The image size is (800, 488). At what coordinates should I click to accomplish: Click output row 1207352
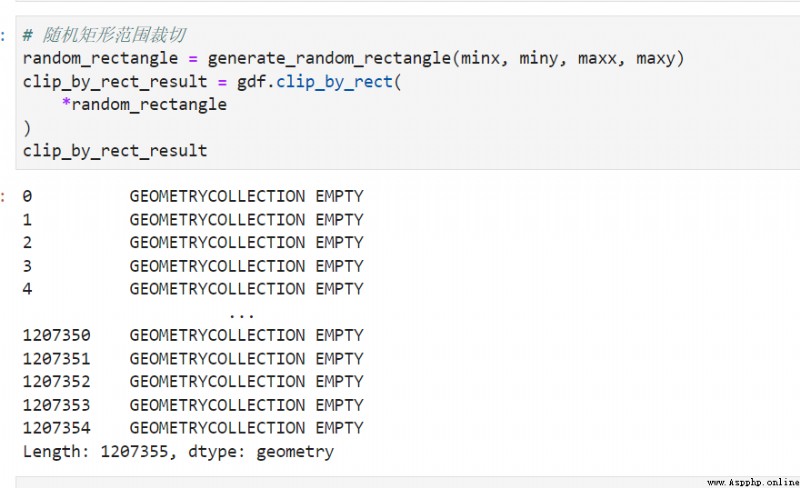[x=193, y=382]
